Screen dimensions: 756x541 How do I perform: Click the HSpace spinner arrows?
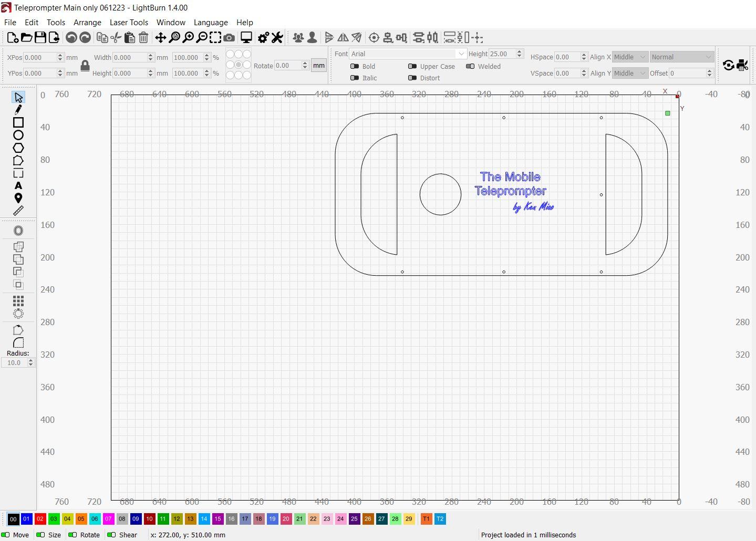584,57
